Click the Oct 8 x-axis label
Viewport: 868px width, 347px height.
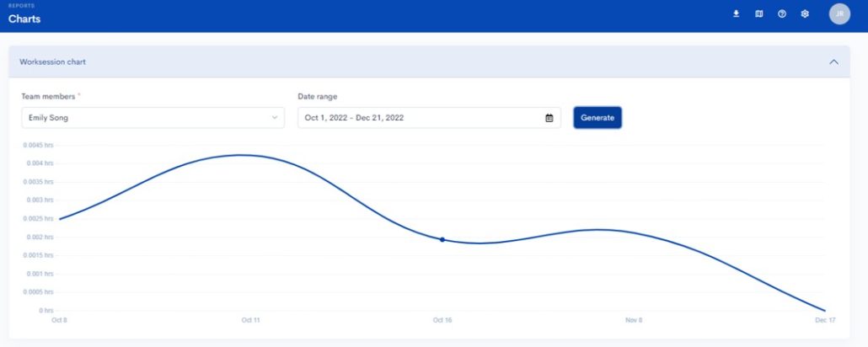(x=59, y=321)
